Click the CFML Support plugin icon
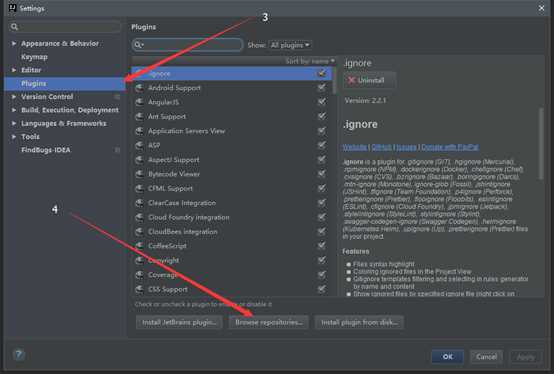Screen dimensions: 554x374 coord(140,189)
